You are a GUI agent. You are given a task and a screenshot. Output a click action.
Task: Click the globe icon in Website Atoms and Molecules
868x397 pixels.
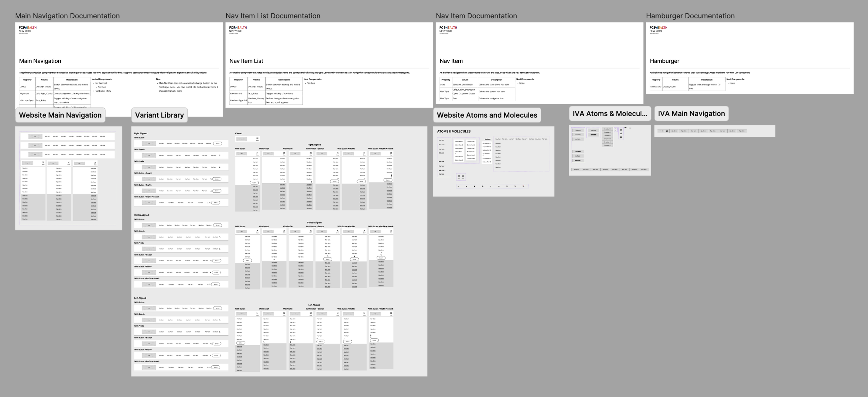[x=483, y=186]
